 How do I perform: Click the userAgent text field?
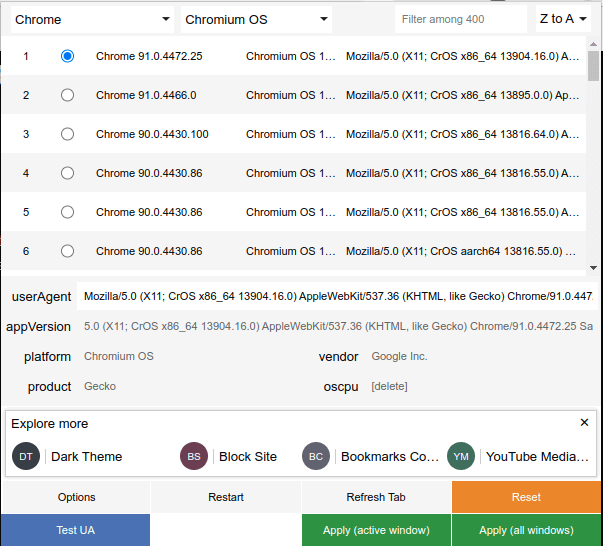coord(337,296)
